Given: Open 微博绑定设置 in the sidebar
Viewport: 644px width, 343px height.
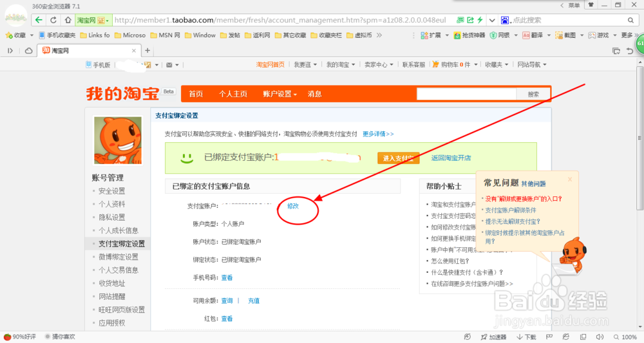Looking at the screenshot, I should [118, 257].
